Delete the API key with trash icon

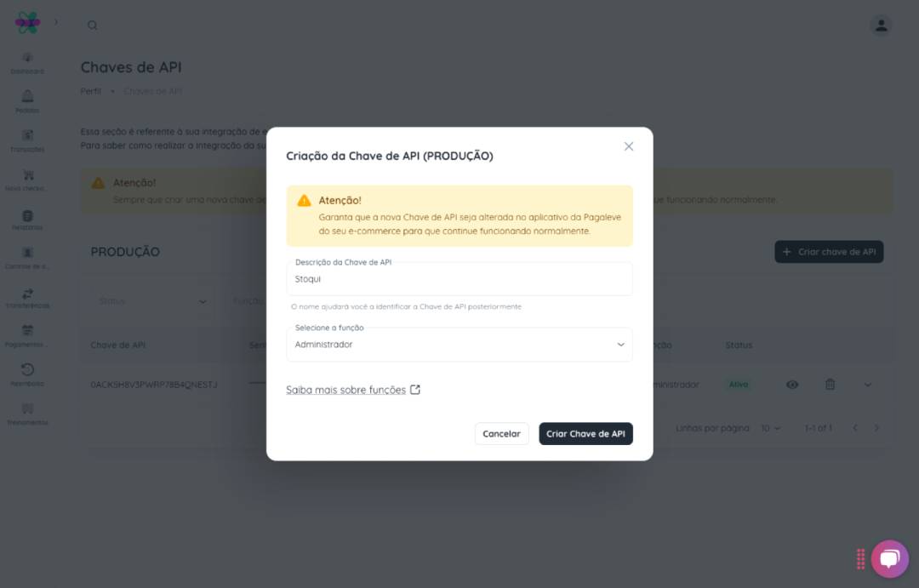point(830,385)
